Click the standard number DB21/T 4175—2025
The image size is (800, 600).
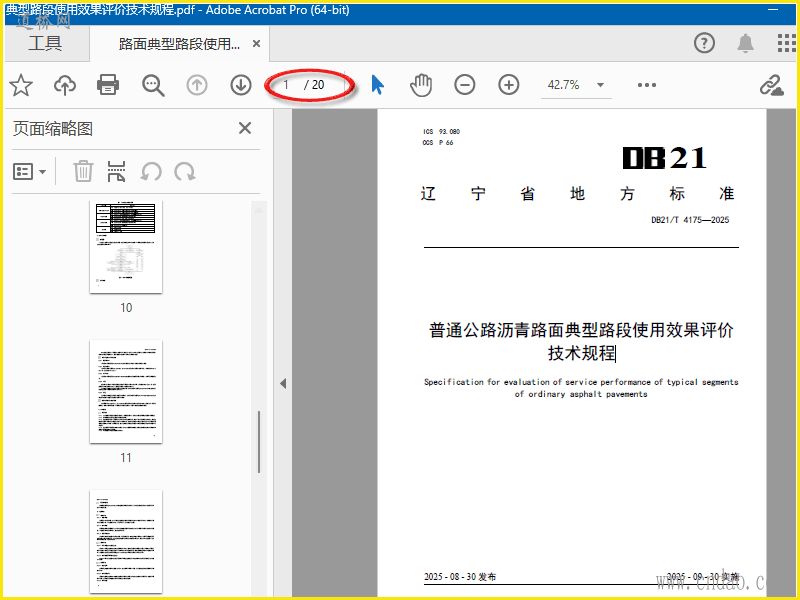click(x=690, y=220)
